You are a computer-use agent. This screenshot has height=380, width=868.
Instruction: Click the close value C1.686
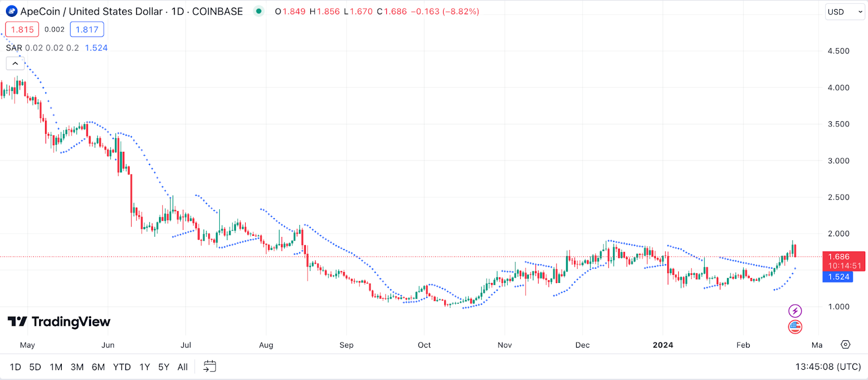(x=392, y=11)
